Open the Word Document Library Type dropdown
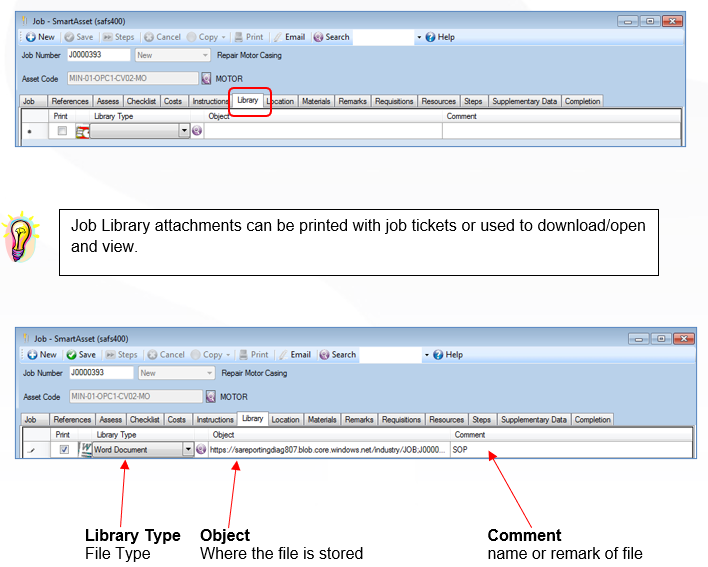 pos(188,449)
